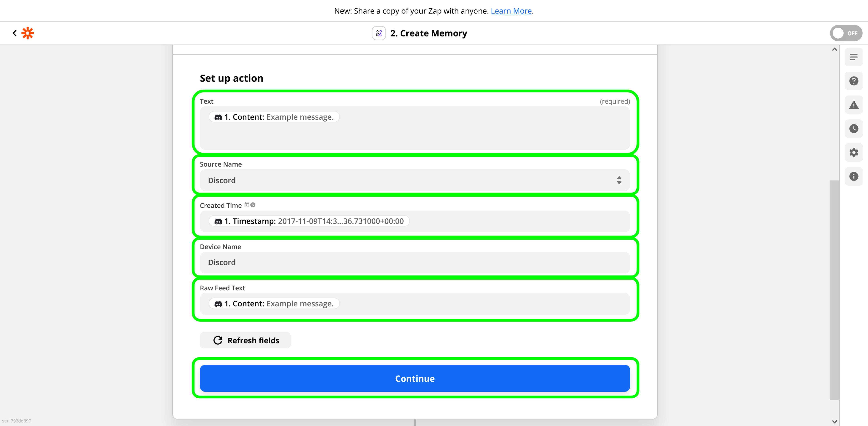
Task: Toggle the Zap ON/OFF switch
Action: 846,33
